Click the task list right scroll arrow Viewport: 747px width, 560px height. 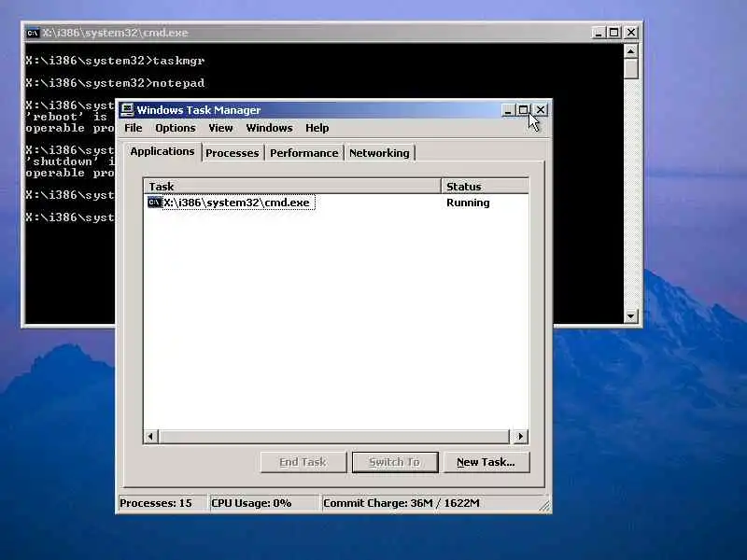[x=520, y=436]
